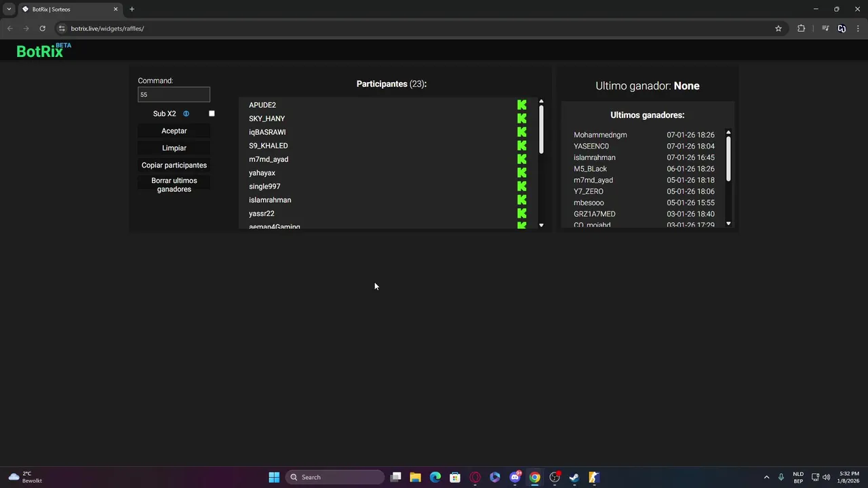Reload the page
Screen dimensions: 868x488
(42, 28)
